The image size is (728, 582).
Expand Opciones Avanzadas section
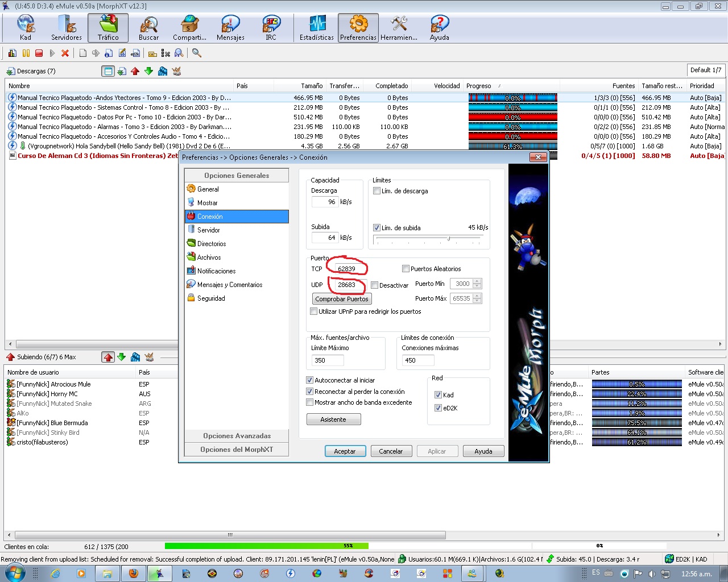[x=237, y=436]
